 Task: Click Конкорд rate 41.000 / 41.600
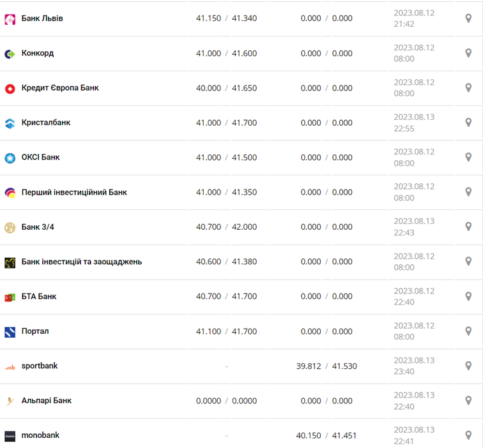[x=226, y=54]
